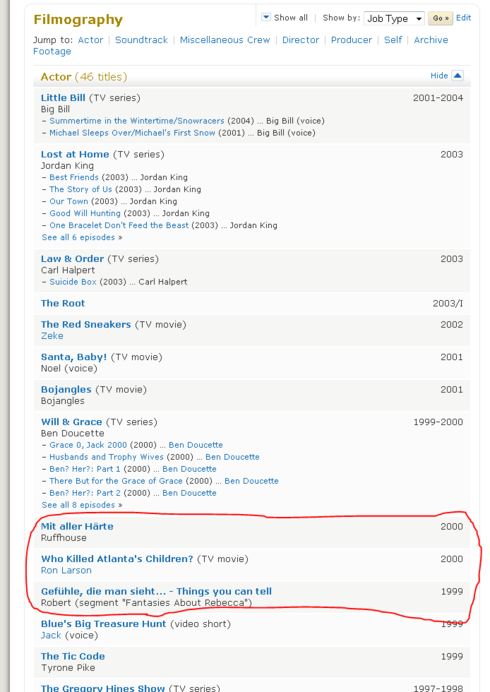Open Law & Order title page
This screenshot has height=692, width=490.
[x=72, y=259]
